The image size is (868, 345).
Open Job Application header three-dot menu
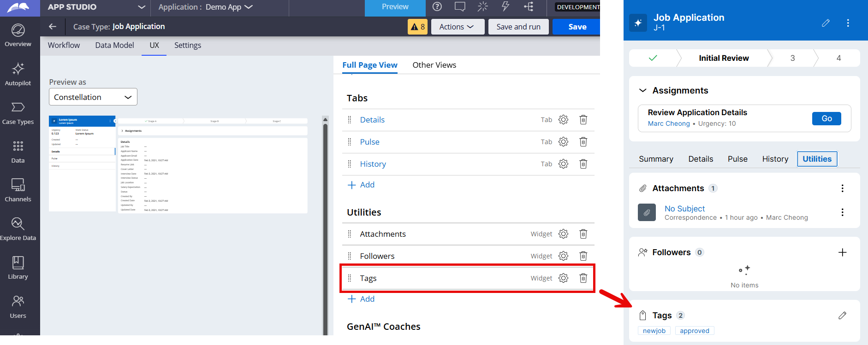point(848,23)
